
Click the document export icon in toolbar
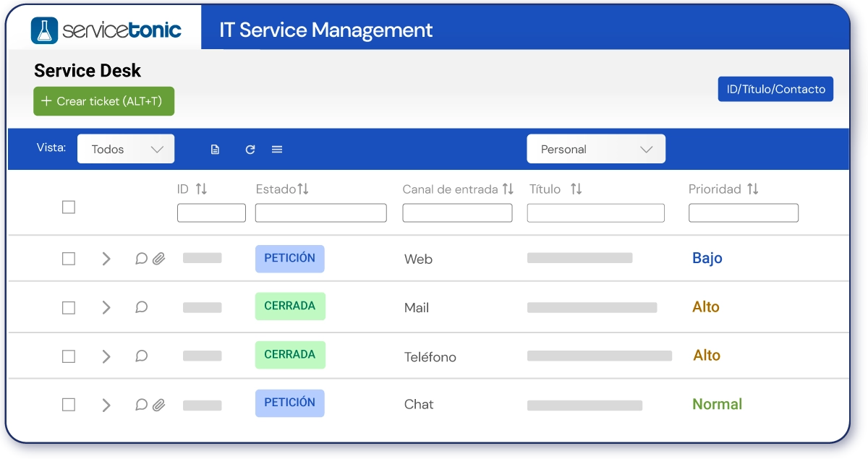pyautogui.click(x=215, y=150)
